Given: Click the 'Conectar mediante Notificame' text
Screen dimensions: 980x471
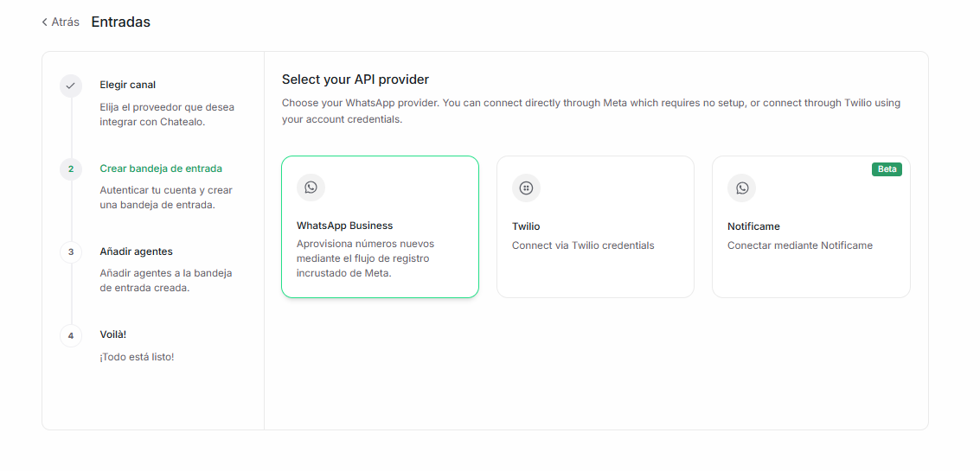Looking at the screenshot, I should (800, 245).
